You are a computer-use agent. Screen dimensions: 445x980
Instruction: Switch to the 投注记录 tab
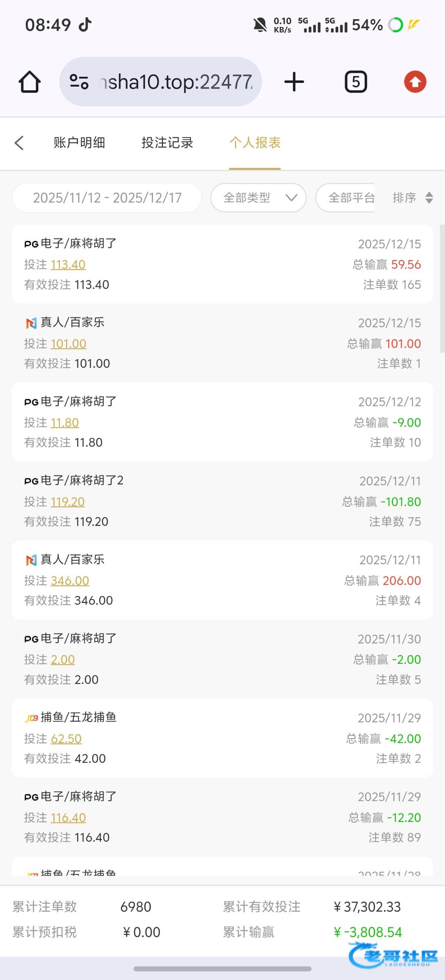pos(167,143)
